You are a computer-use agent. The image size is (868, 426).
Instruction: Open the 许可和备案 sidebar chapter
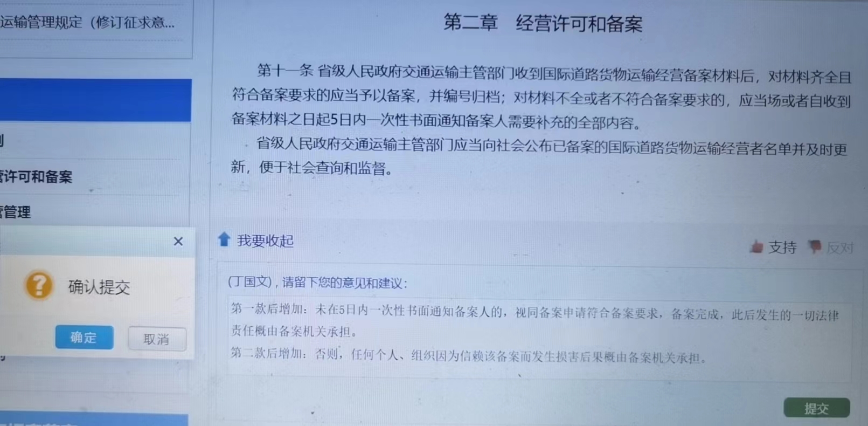coord(36,176)
